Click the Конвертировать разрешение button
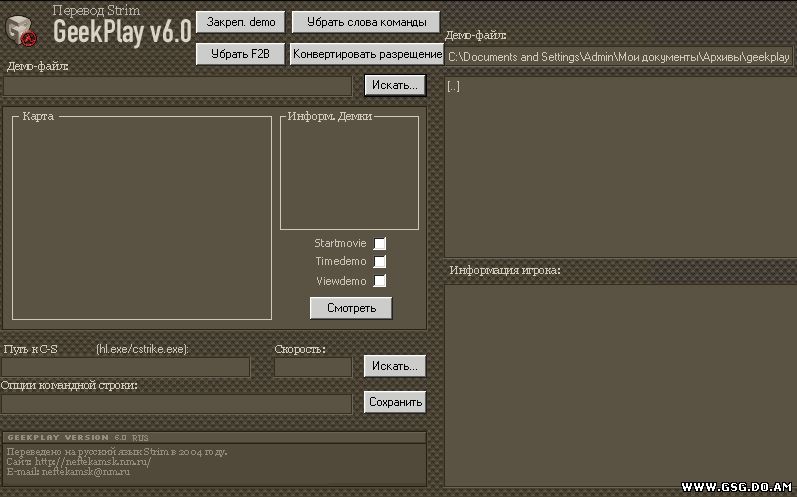 click(x=366, y=54)
